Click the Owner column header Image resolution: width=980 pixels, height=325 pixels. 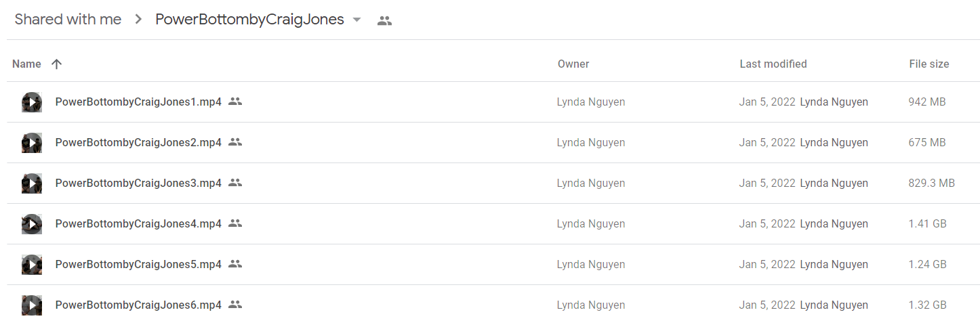[573, 64]
